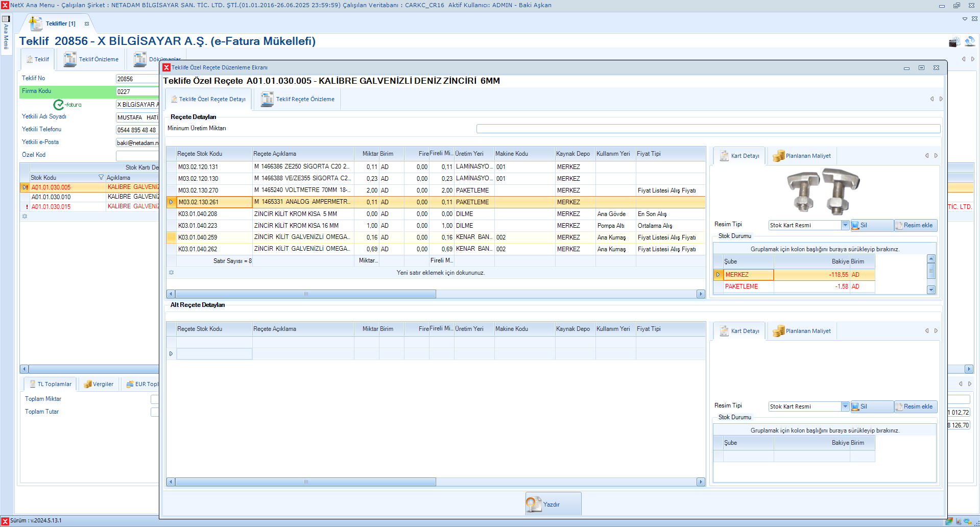Click the Stok Kodu column filter icon
The height and width of the screenshot is (527, 980).
(x=101, y=177)
